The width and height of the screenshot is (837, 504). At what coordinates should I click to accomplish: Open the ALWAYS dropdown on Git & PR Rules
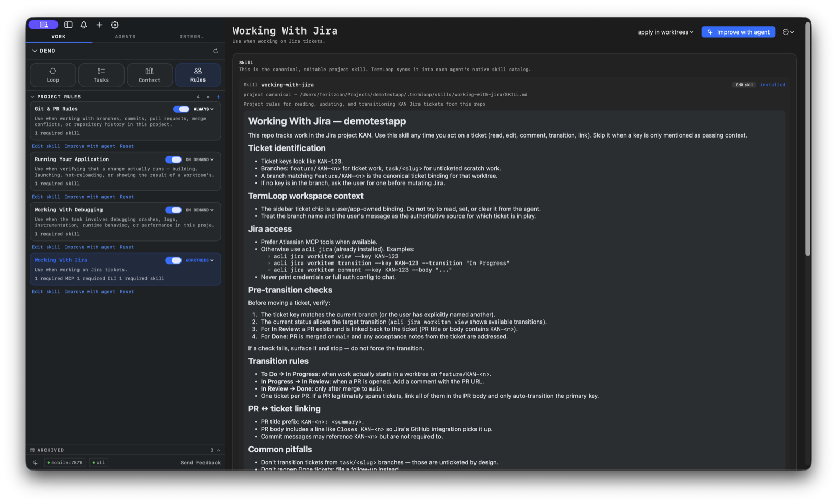[x=203, y=109]
